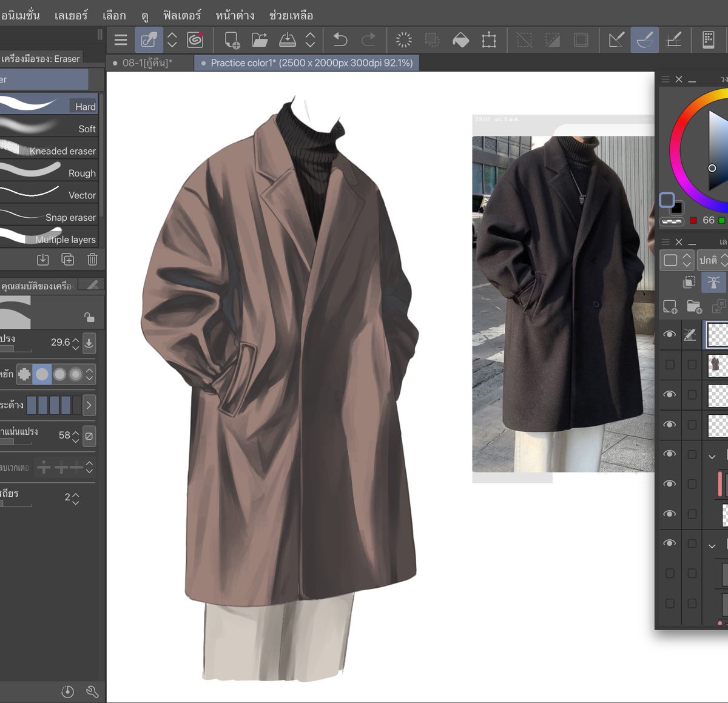Click the Clear outside selection icon
Viewport: 728px width, 703px height.
(432, 40)
